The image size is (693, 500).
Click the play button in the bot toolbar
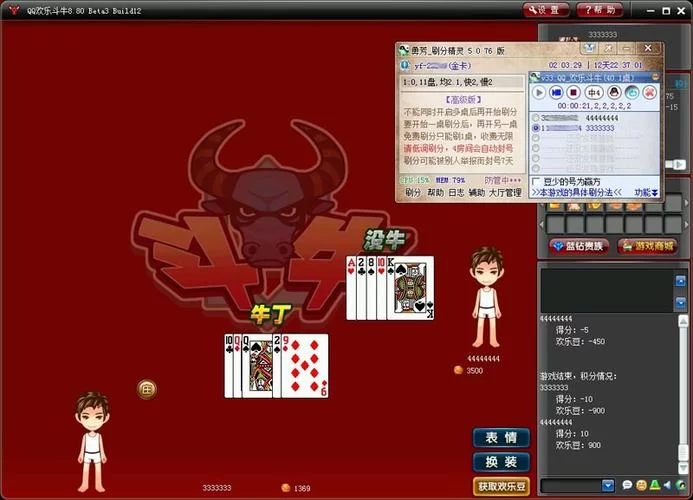[538, 93]
